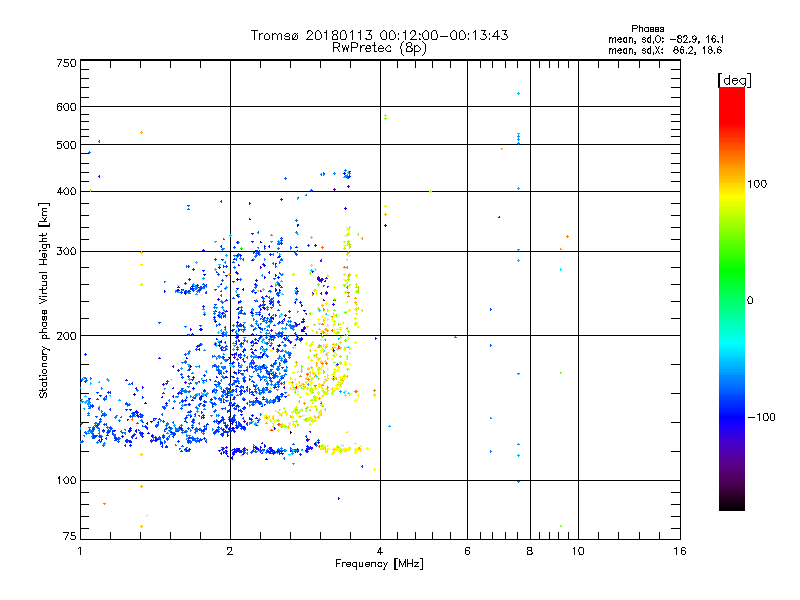This screenshot has height=600, width=800.
Task: Click the y-axis tick label '750'
Action: pyautogui.click(x=67, y=63)
